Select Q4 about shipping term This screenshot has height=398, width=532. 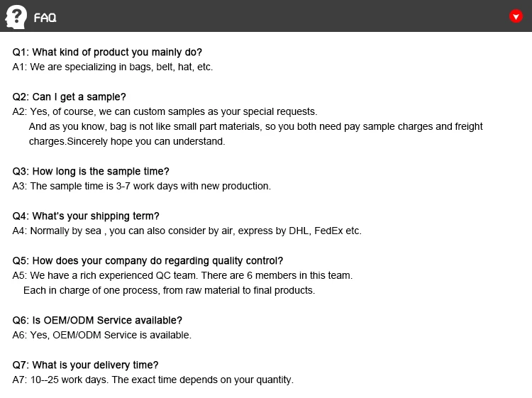coord(86,216)
